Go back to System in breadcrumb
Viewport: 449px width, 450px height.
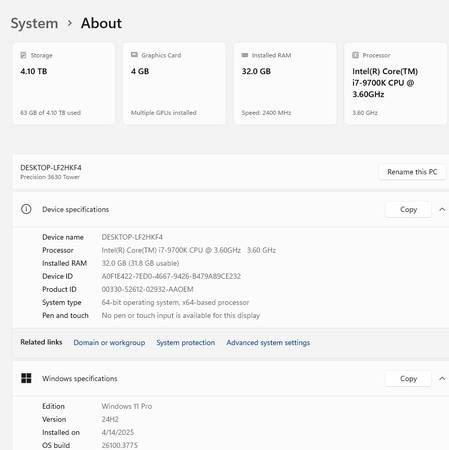[x=34, y=23]
